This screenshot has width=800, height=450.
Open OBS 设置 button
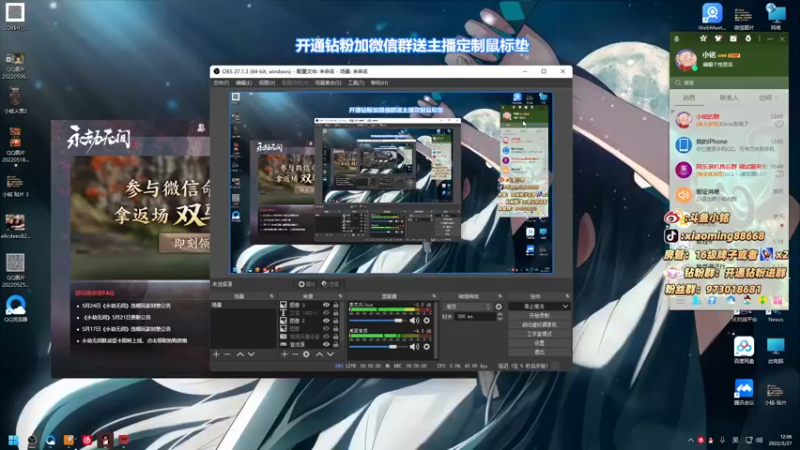click(539, 343)
